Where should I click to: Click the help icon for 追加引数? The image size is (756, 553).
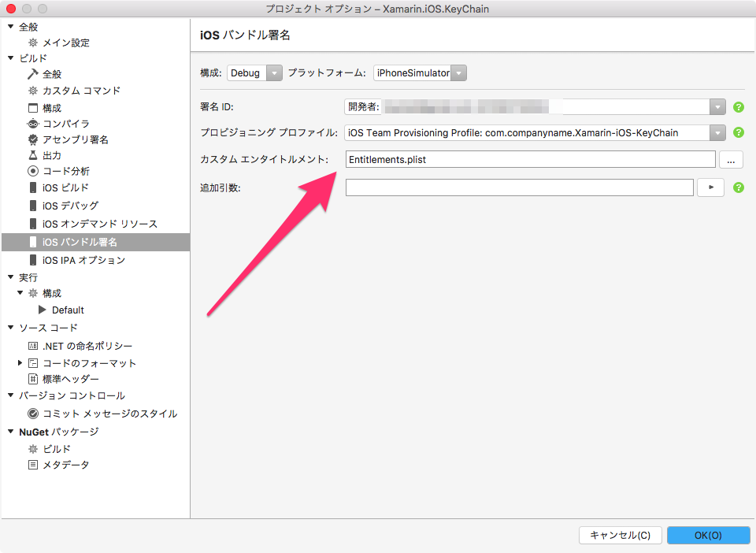point(738,187)
